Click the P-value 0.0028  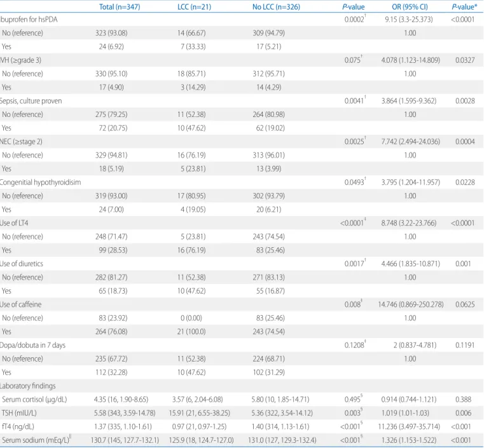[465, 101]
